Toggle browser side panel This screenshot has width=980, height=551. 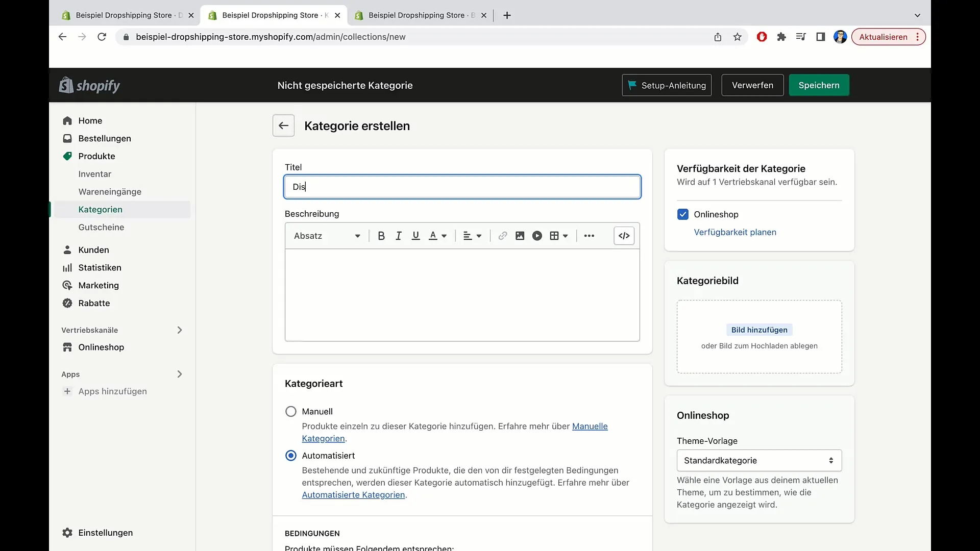click(820, 37)
